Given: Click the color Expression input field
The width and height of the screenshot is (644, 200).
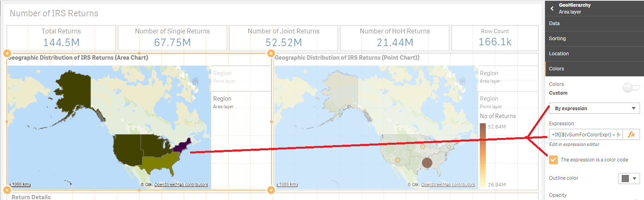Looking at the screenshot, I should coord(586,134).
